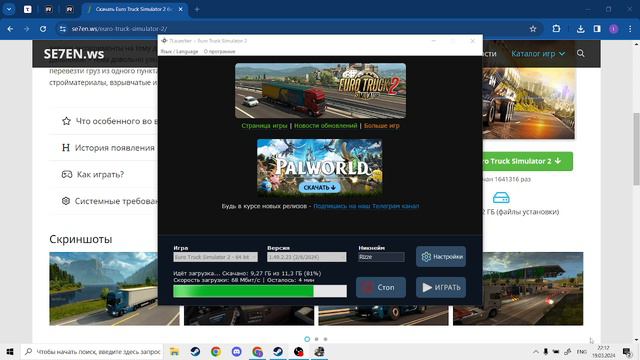Image resolution: width=640 pixels, height=360 pixels.
Task: Open a new browser tab
Action: (197, 9)
